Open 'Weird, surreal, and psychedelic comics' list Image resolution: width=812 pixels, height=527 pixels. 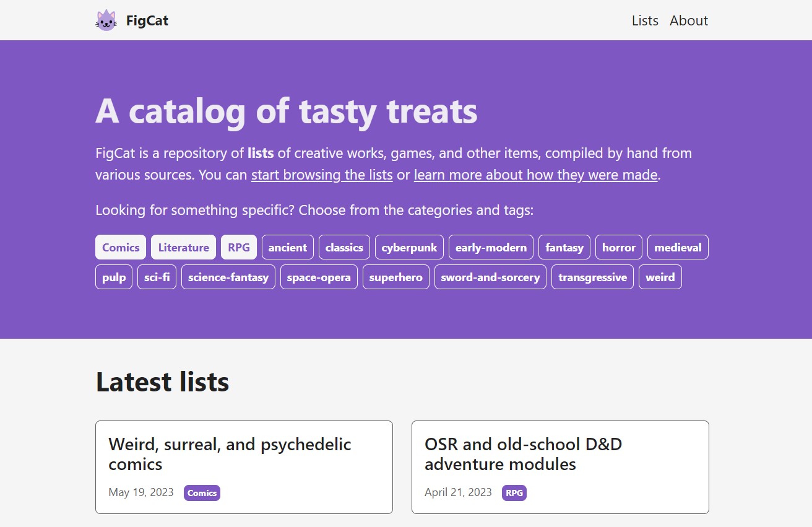tap(230, 454)
